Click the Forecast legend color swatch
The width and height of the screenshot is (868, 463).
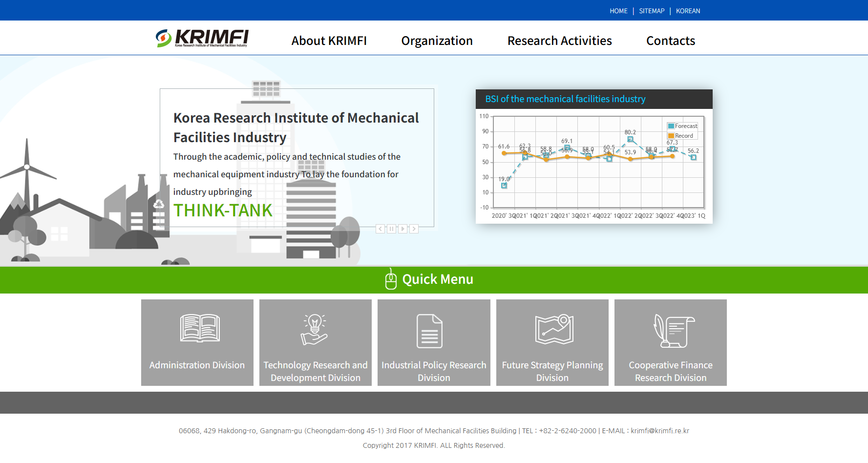point(671,126)
